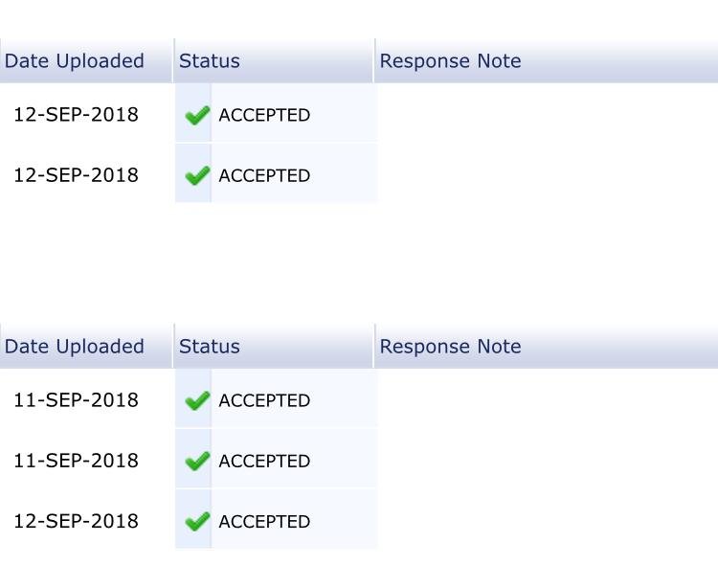The image size is (718, 588).
Task: Click Status column header in bottom table
Action: (x=210, y=347)
